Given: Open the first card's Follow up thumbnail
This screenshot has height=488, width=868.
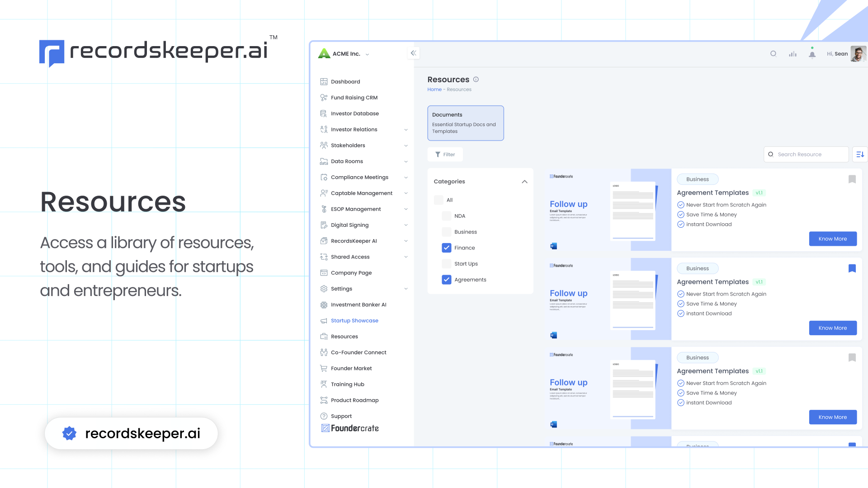Looking at the screenshot, I should coord(608,210).
